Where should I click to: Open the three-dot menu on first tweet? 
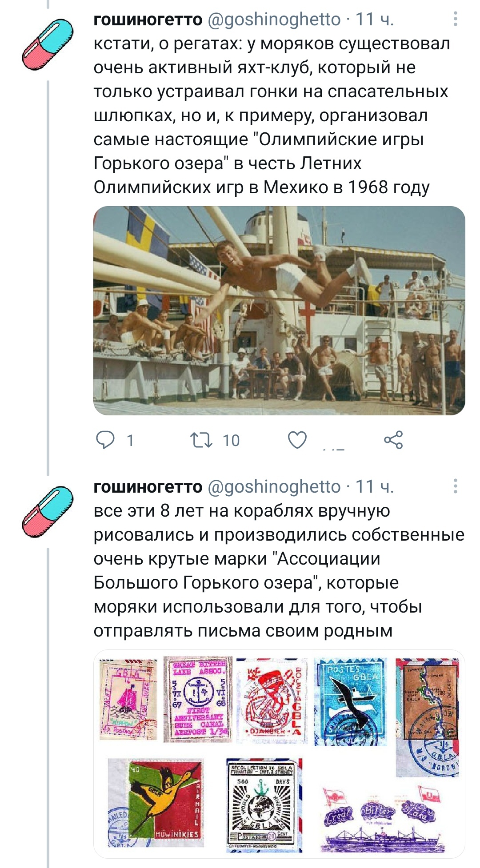(x=456, y=19)
